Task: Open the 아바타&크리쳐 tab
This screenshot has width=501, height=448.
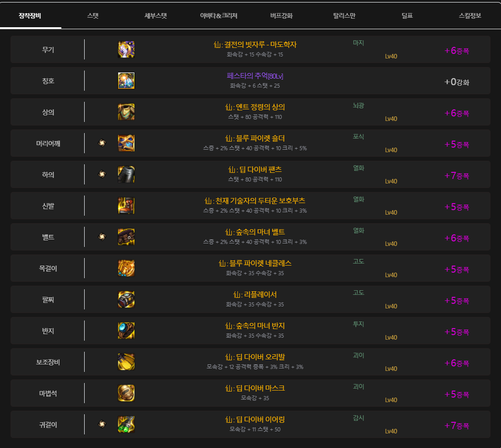Action: (x=218, y=16)
